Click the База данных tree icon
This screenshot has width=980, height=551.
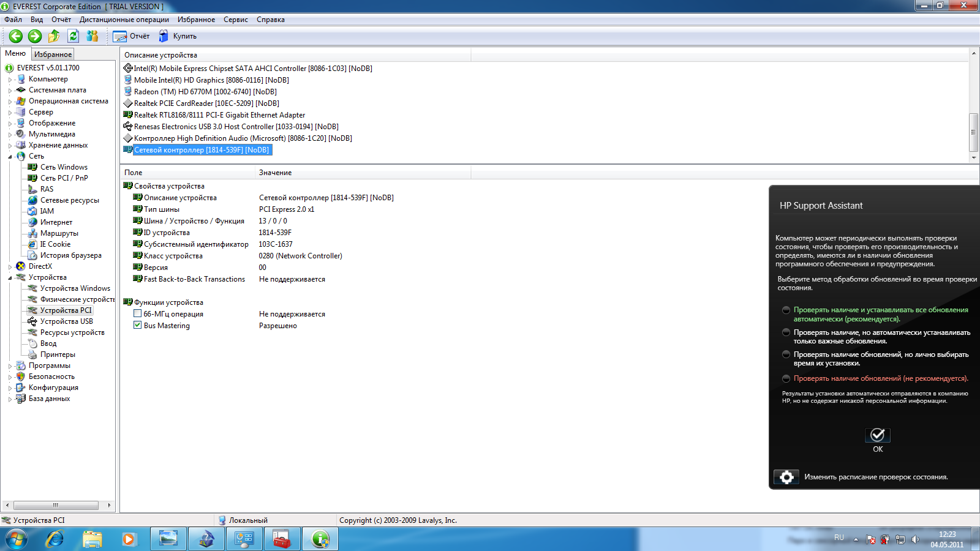click(x=21, y=399)
